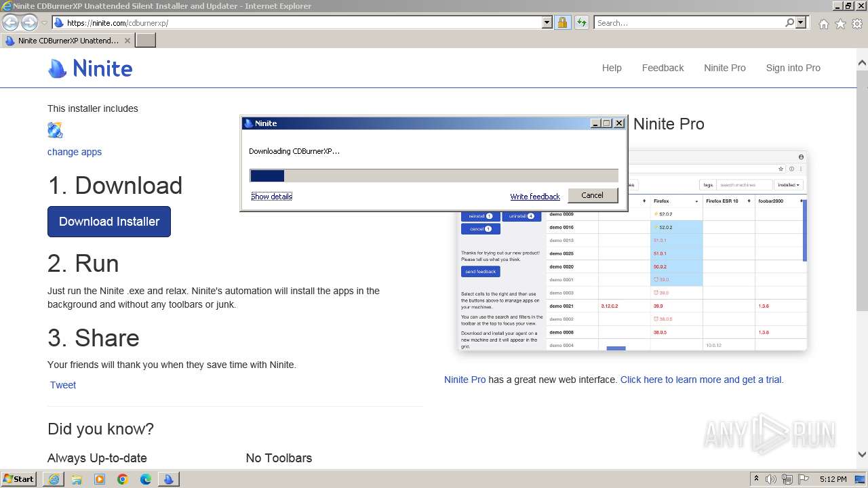Close the Ninite CDBurnerXP tab

127,41
